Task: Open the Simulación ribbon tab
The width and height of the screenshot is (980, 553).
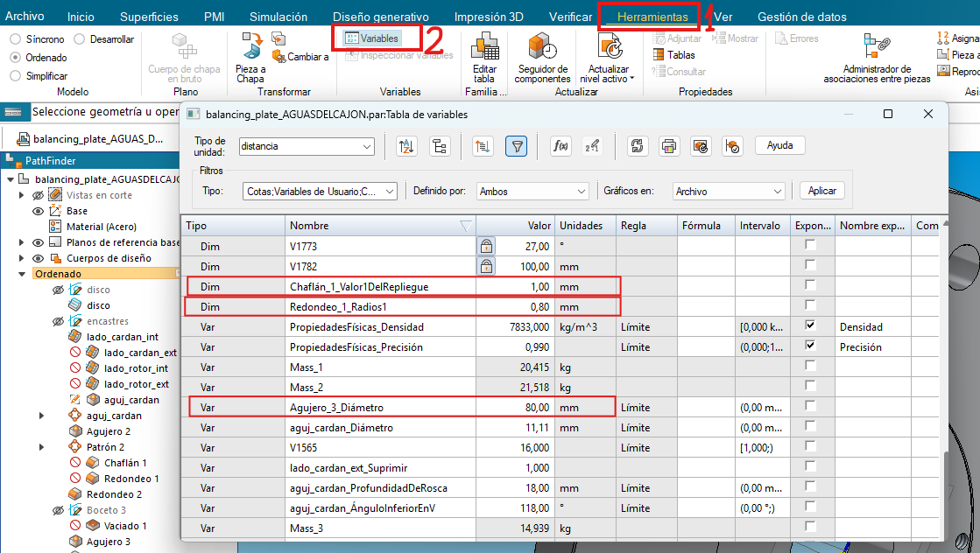Action: pyautogui.click(x=278, y=17)
